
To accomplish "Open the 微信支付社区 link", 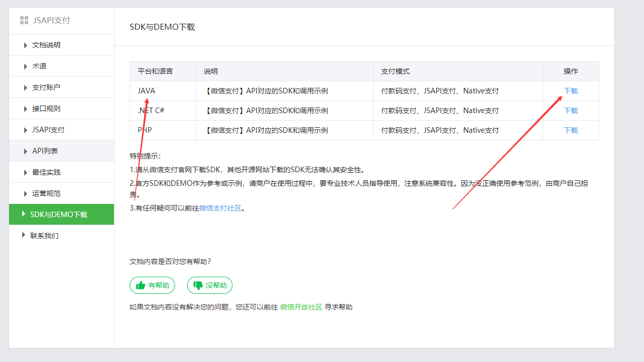I will pos(220,208).
